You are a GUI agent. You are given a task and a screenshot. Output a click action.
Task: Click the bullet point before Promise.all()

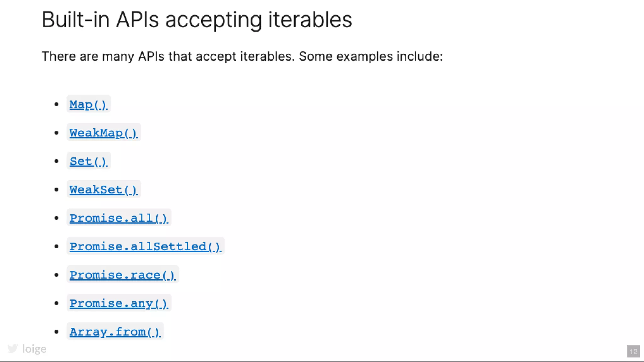pyautogui.click(x=57, y=218)
